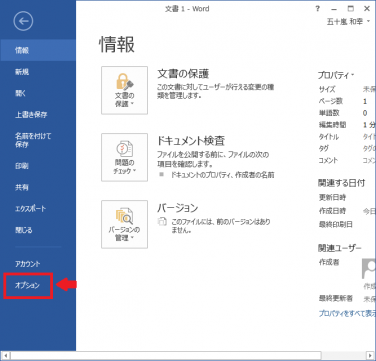Choose 上書き保存 in the sidebar
Viewport: 376px width, 361px height.
coord(38,114)
